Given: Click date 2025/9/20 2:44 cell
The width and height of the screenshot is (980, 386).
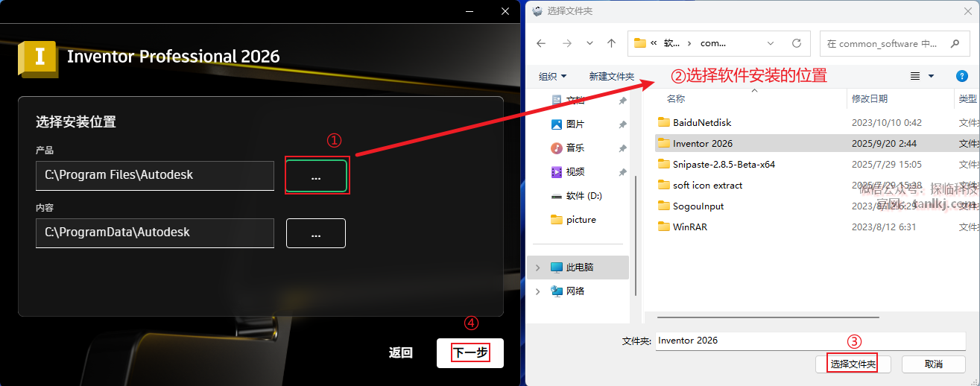Looking at the screenshot, I should point(884,143).
